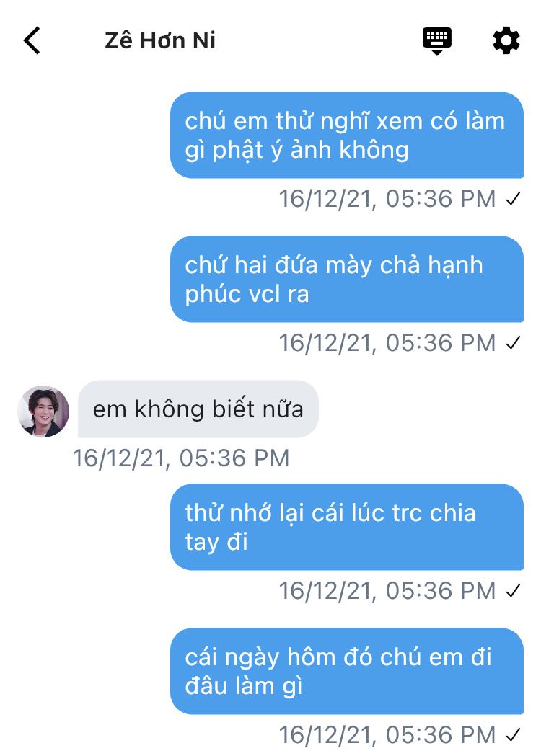The image size is (541, 756).
Task: Hide keyboard using the keyboard icon
Action: pyautogui.click(x=436, y=42)
